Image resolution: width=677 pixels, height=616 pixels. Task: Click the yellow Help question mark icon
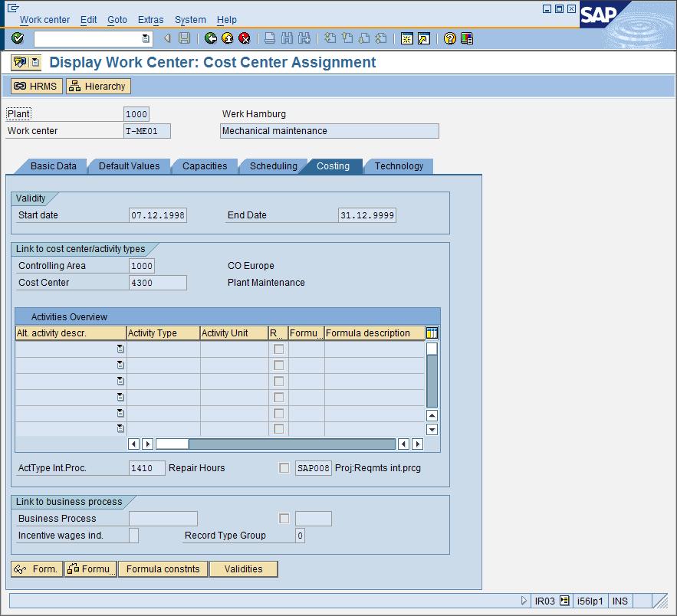click(x=449, y=38)
